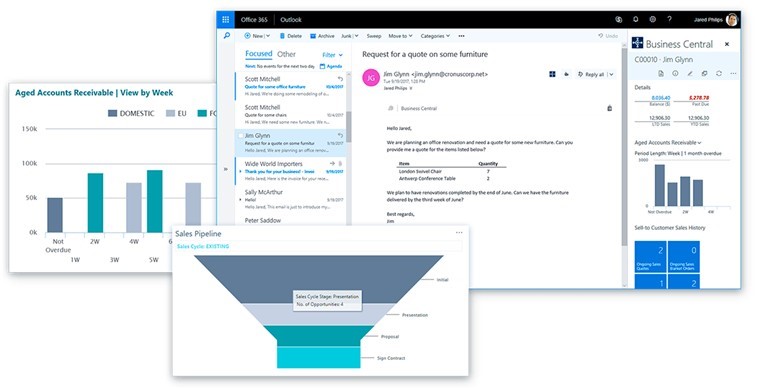The height and width of the screenshot is (388, 757).
Task: Toggle the DOMESTIC legend series
Action: tap(131, 113)
